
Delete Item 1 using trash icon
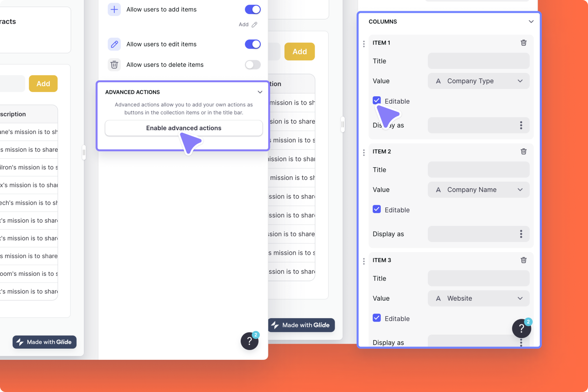[x=524, y=43]
